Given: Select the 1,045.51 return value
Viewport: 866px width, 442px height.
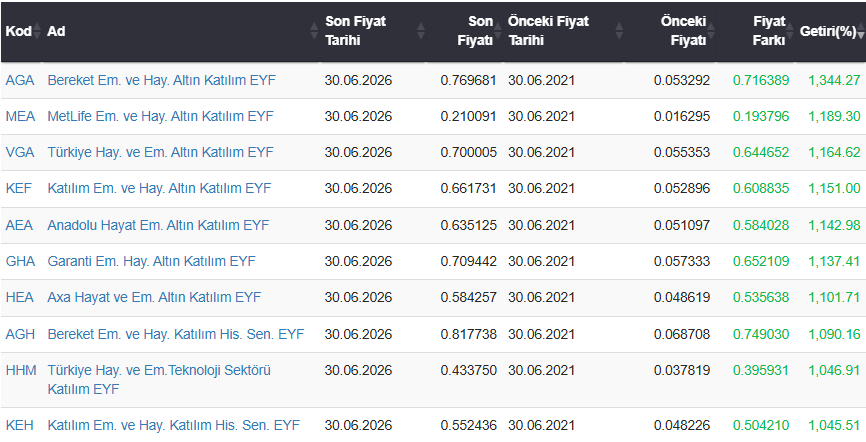Looking at the screenshot, I should [x=834, y=425].
